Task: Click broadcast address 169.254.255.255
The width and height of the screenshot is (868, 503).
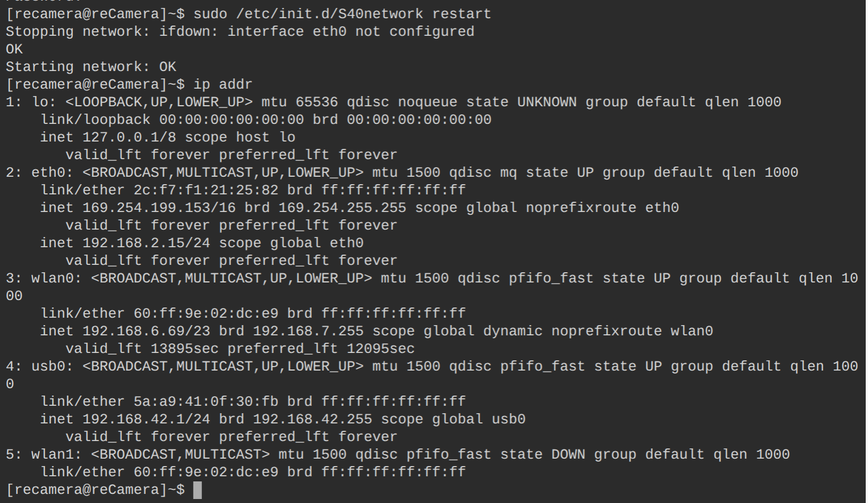Action: (x=342, y=207)
